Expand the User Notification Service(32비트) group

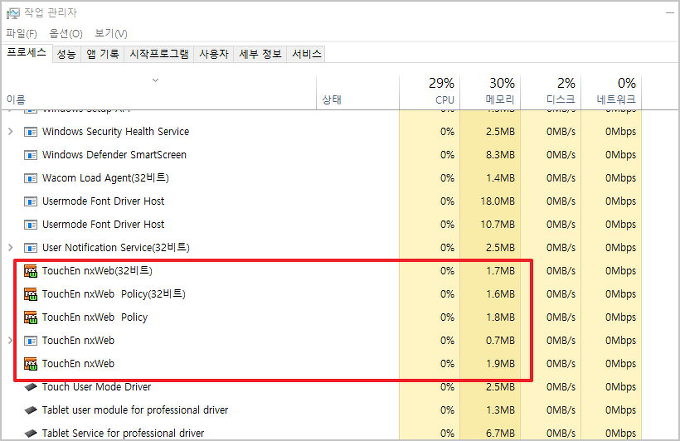click(11, 247)
